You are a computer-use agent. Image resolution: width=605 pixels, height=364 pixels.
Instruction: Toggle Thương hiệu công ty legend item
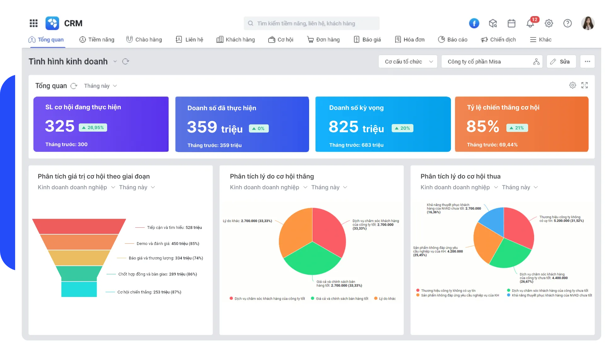point(448,291)
